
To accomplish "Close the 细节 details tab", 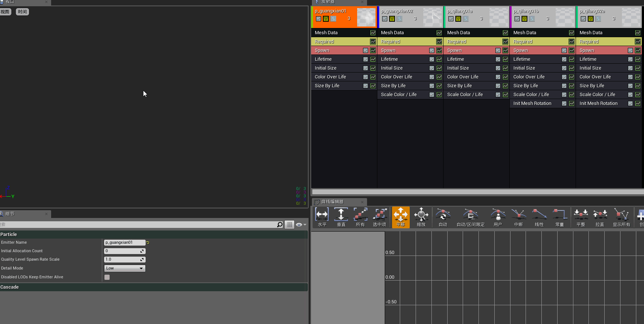I will [x=46, y=214].
